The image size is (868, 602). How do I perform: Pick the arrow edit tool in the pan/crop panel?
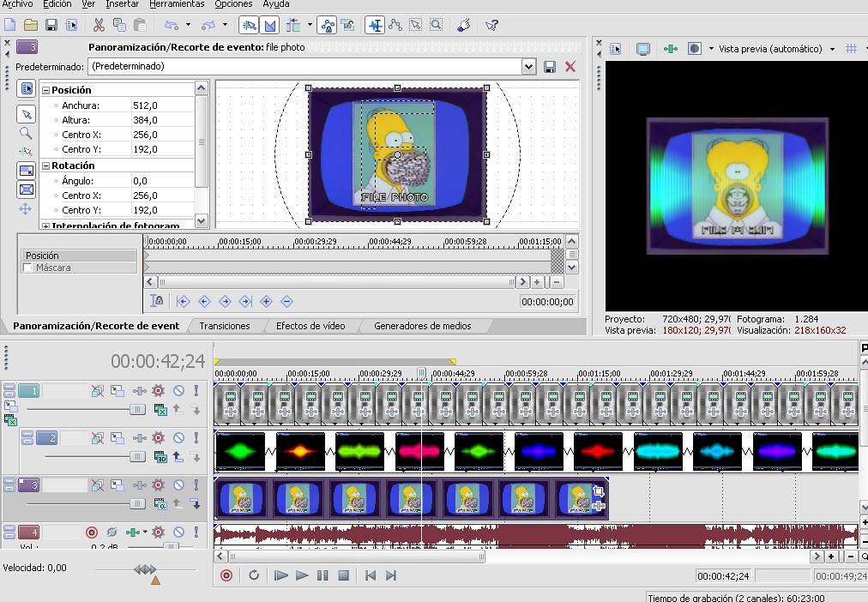click(x=26, y=114)
